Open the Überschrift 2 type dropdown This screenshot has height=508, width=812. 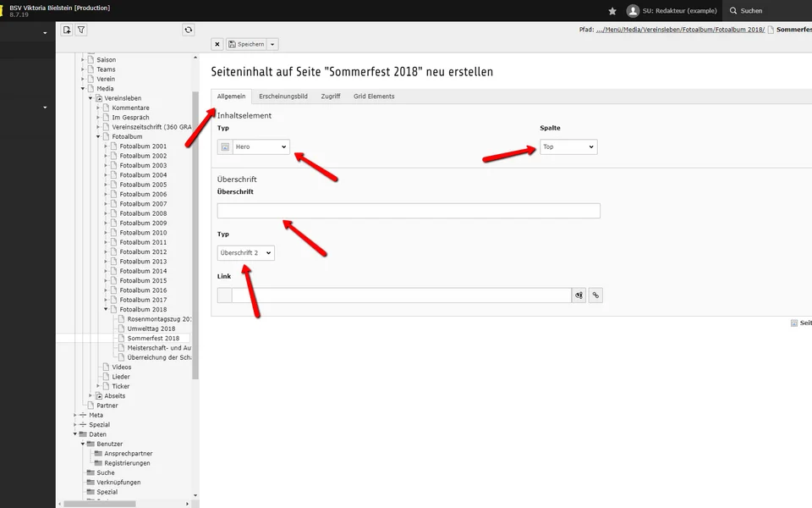click(x=245, y=253)
